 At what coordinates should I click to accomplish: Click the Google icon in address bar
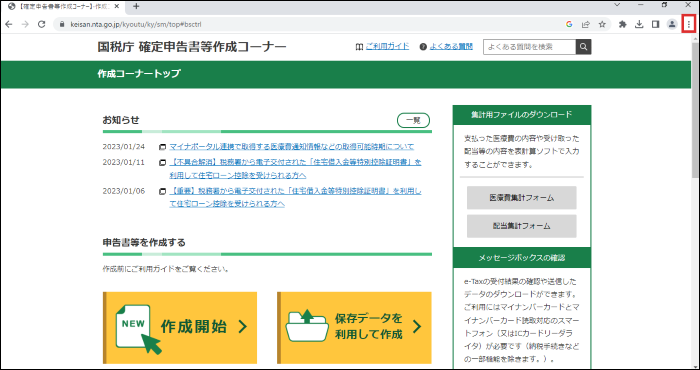point(569,25)
